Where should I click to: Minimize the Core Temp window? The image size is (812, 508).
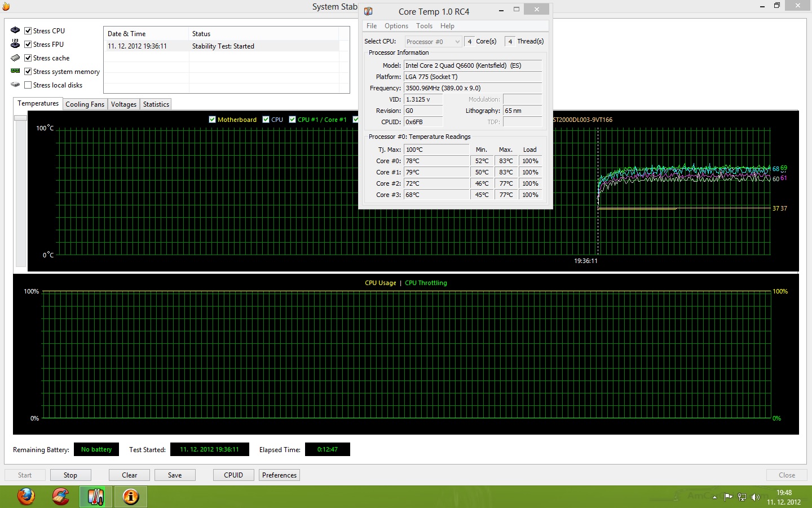501,10
